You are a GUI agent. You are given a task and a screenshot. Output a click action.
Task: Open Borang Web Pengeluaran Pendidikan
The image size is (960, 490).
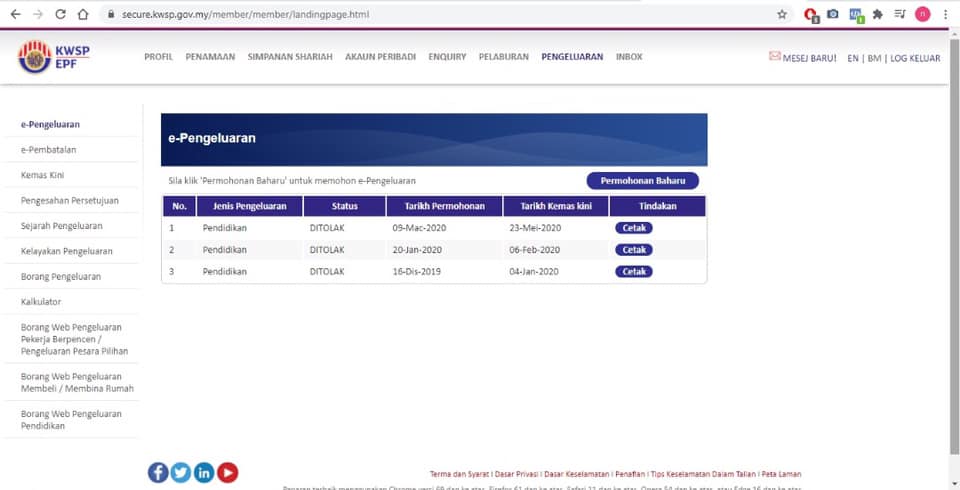pyautogui.click(x=71, y=420)
